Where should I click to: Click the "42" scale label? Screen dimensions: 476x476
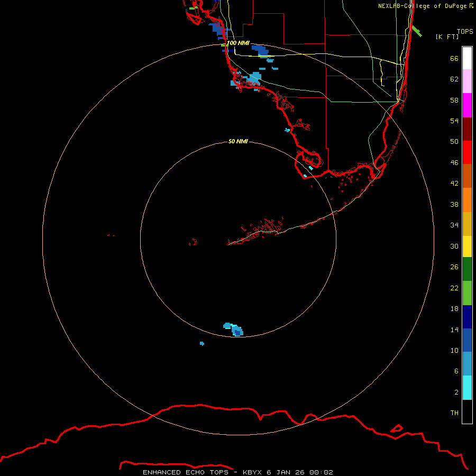point(454,183)
